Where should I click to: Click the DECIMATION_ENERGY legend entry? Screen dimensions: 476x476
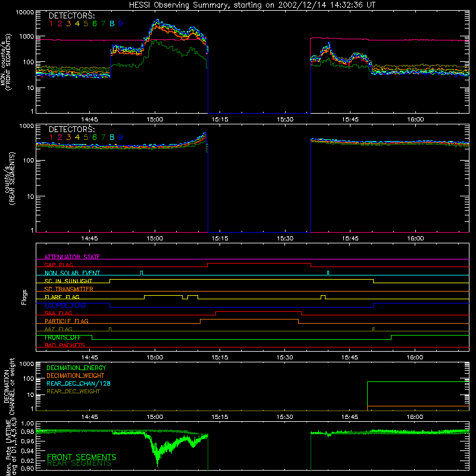[76, 368]
